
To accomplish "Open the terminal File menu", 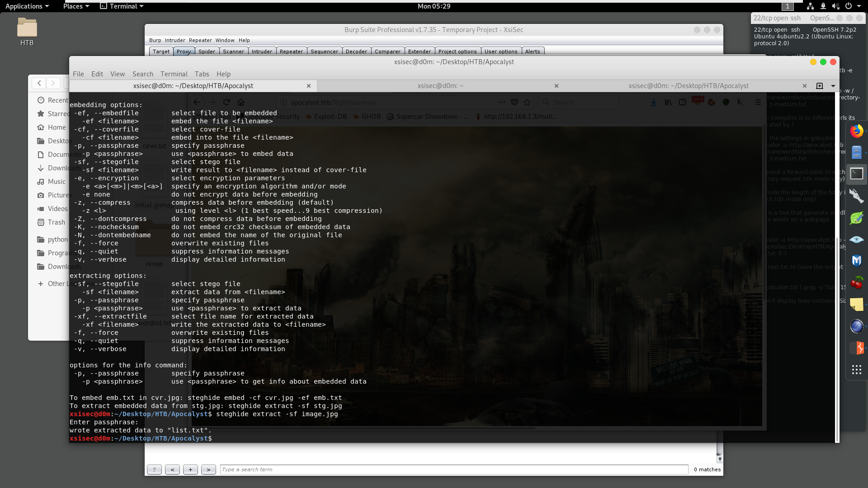I will pos(78,74).
